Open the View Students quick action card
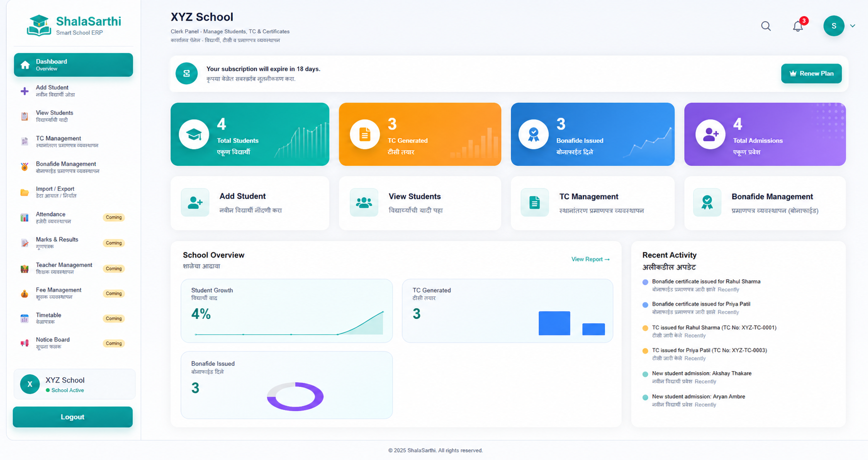868x460 pixels. click(420, 203)
